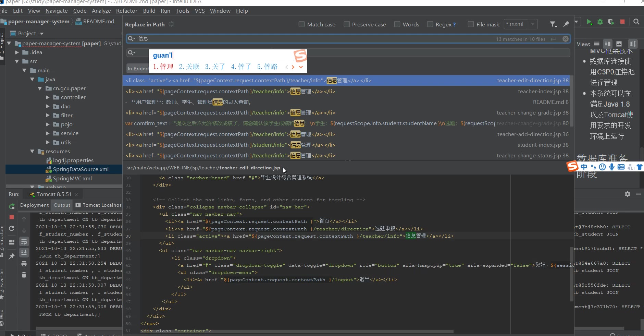Click the Sogou voice input microphone icon

tap(611, 167)
